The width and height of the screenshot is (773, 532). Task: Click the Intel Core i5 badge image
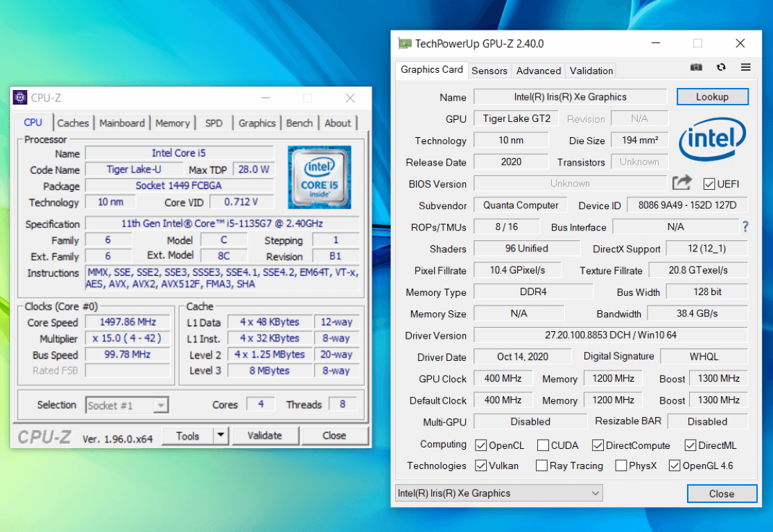[319, 177]
